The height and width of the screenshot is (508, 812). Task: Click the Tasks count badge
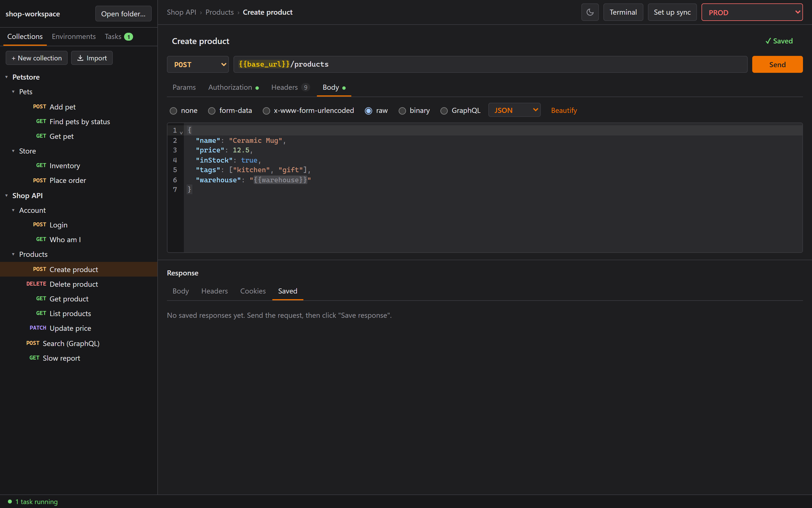coord(129,37)
